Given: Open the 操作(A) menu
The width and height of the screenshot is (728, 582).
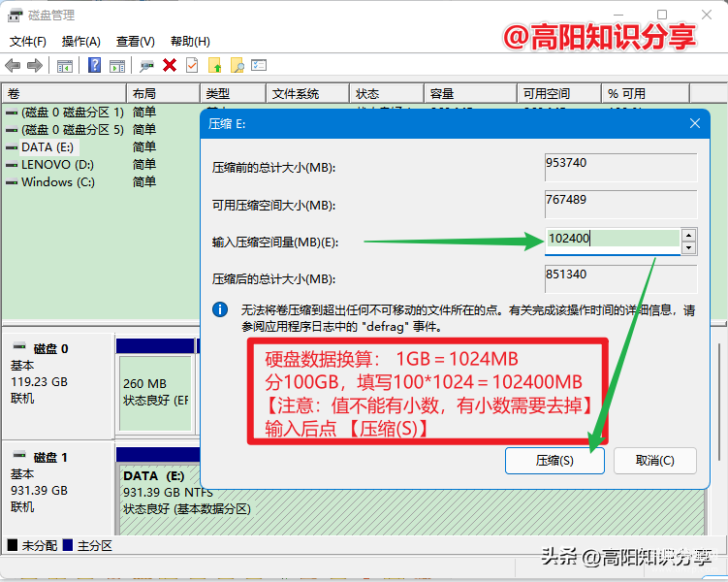Looking at the screenshot, I should point(81,42).
